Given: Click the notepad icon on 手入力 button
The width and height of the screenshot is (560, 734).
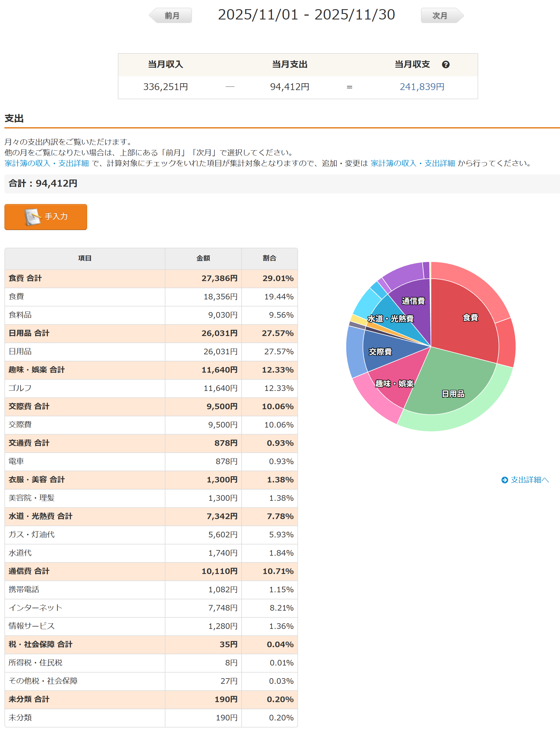Looking at the screenshot, I should (32, 217).
